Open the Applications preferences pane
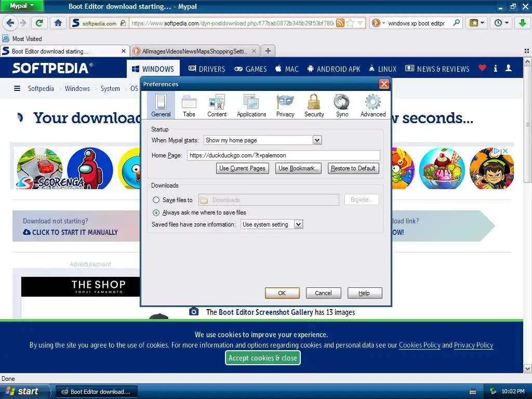 tap(251, 105)
